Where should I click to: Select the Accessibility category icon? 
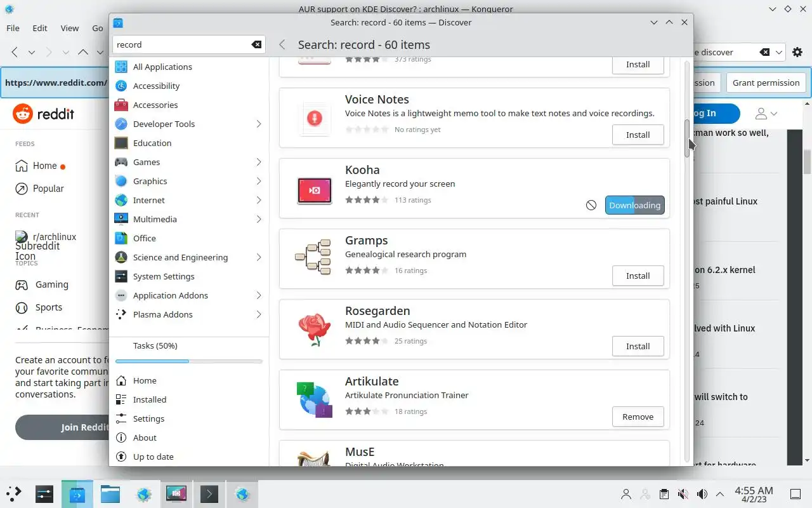121,86
